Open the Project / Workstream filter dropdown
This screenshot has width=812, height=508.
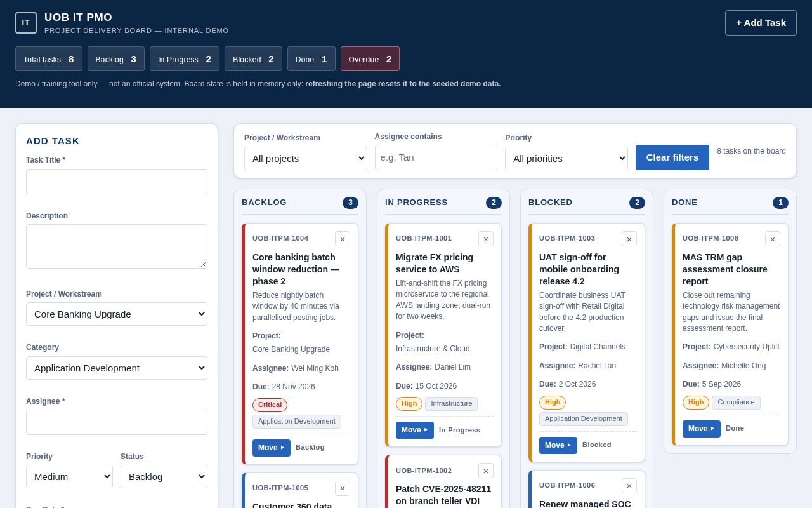pos(306,159)
